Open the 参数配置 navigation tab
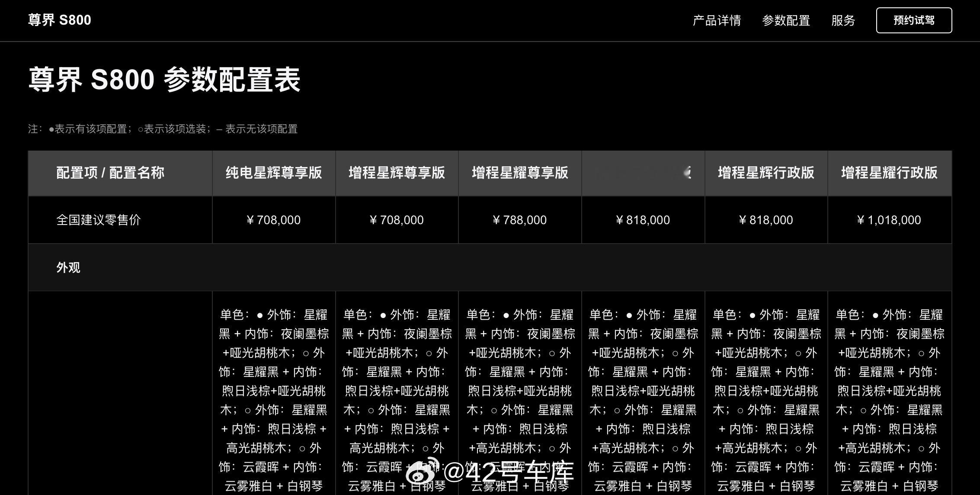This screenshot has width=980, height=495. 786,20
